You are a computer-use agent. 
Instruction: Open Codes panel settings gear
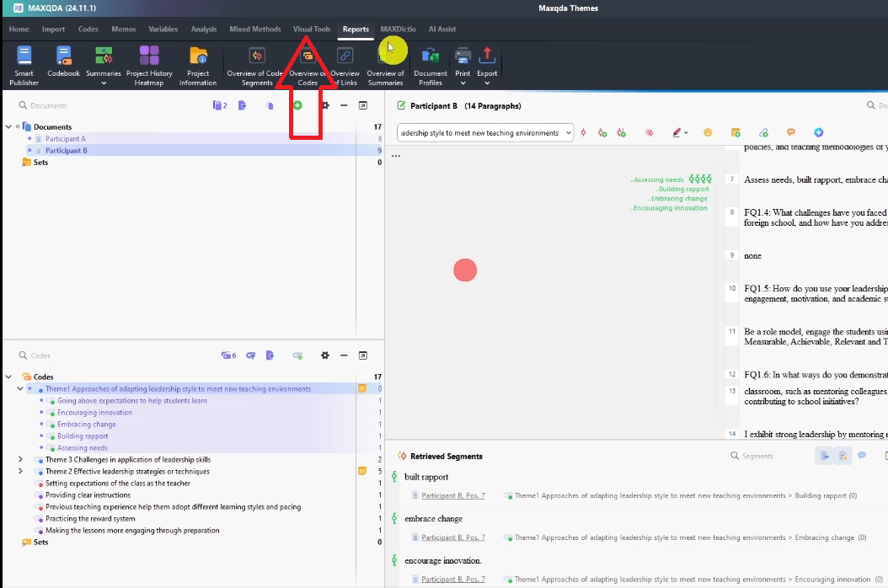[324, 355]
